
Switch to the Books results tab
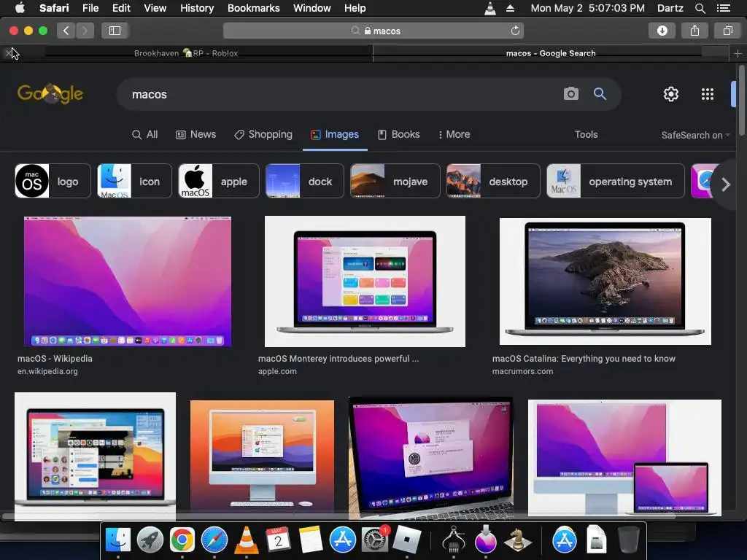pyautogui.click(x=399, y=135)
